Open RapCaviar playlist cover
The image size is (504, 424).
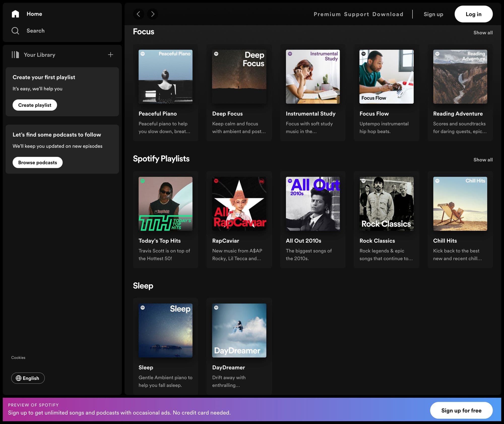coord(239,204)
